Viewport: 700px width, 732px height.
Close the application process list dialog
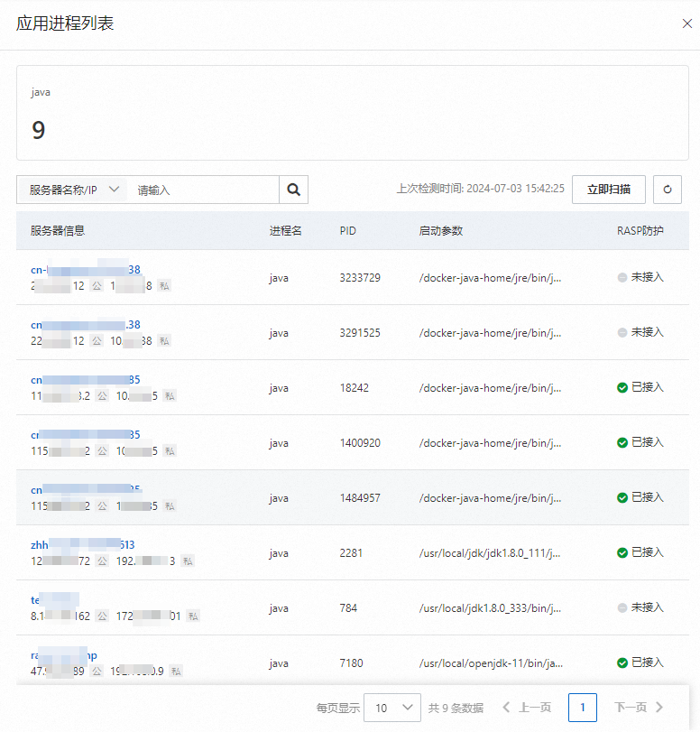pyautogui.click(x=687, y=23)
